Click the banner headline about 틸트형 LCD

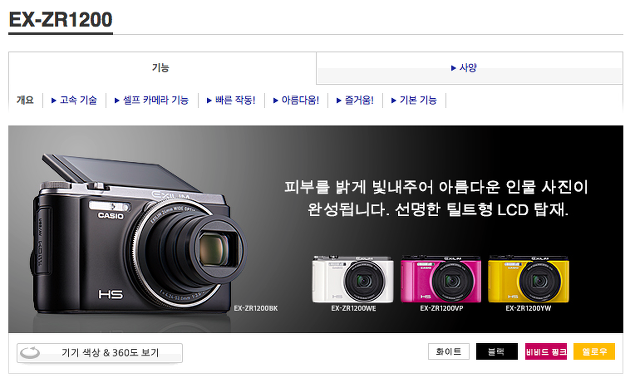click(437, 198)
